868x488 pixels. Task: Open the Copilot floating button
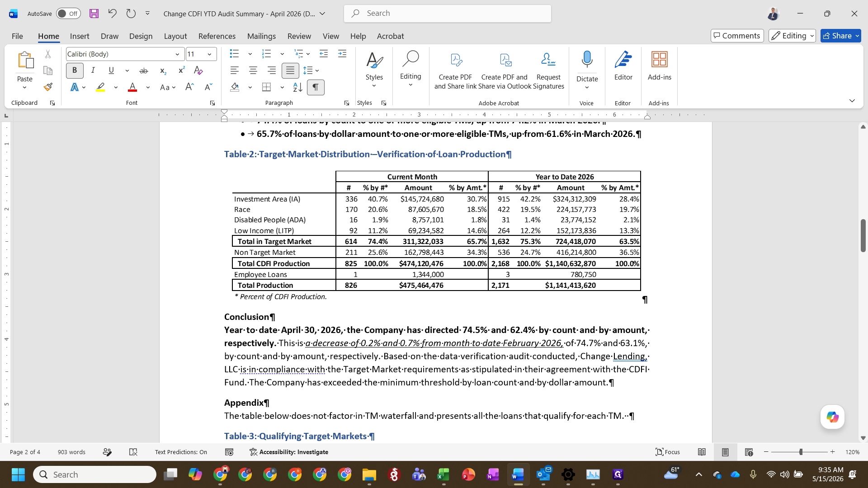pos(832,417)
